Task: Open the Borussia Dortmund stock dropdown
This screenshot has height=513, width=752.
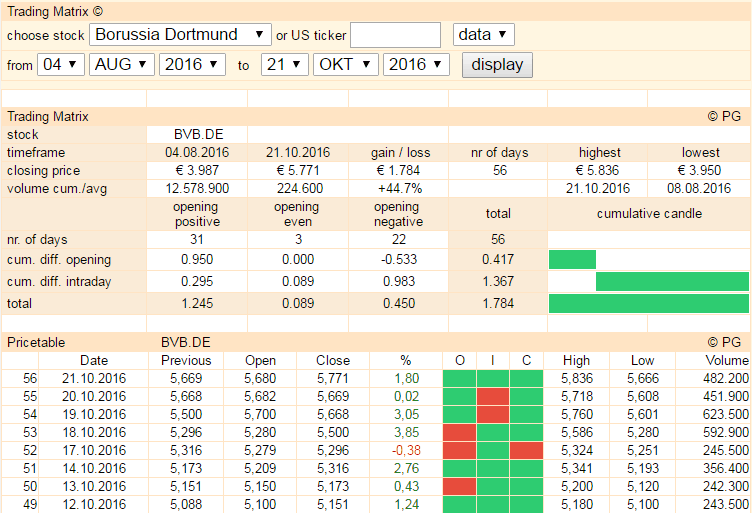Action: (180, 35)
